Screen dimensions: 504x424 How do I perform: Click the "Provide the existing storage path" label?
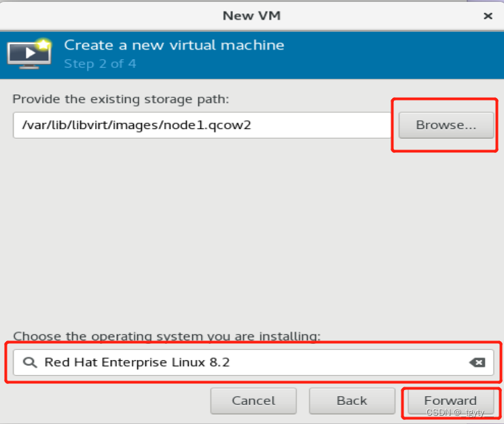[121, 99]
